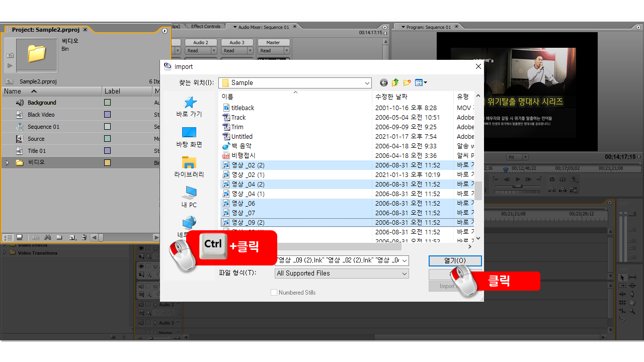644x362 pixels.
Task: Click the Audio 2 track name in mixer
Action: [201, 43]
